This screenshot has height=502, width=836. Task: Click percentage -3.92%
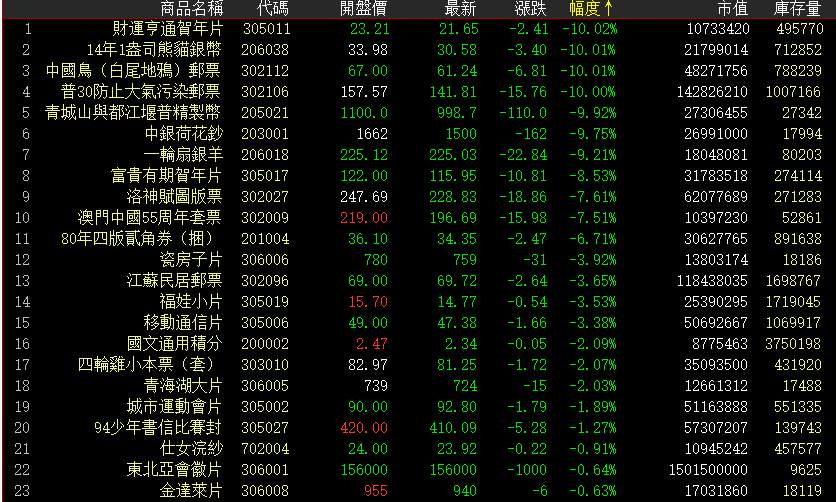[x=592, y=260]
